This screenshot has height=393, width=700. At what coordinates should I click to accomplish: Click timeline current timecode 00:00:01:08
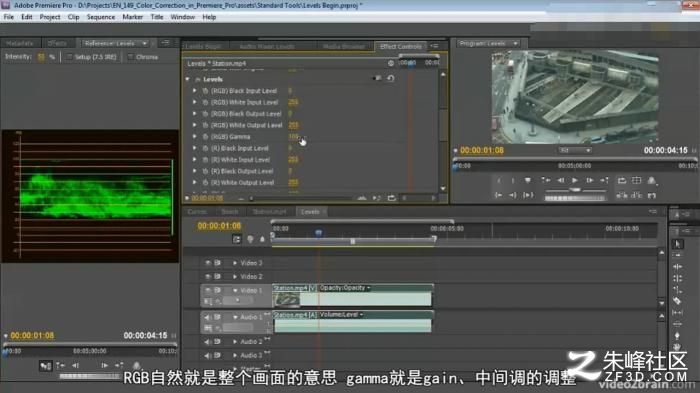click(219, 226)
